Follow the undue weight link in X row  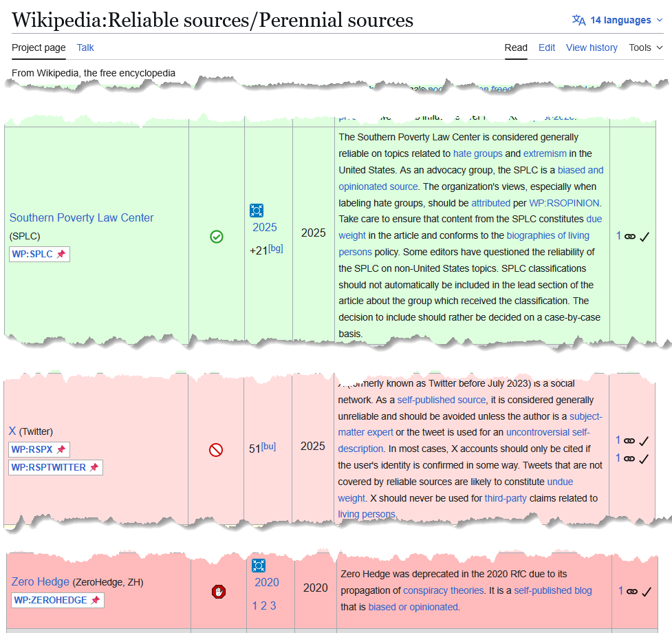pos(560,482)
